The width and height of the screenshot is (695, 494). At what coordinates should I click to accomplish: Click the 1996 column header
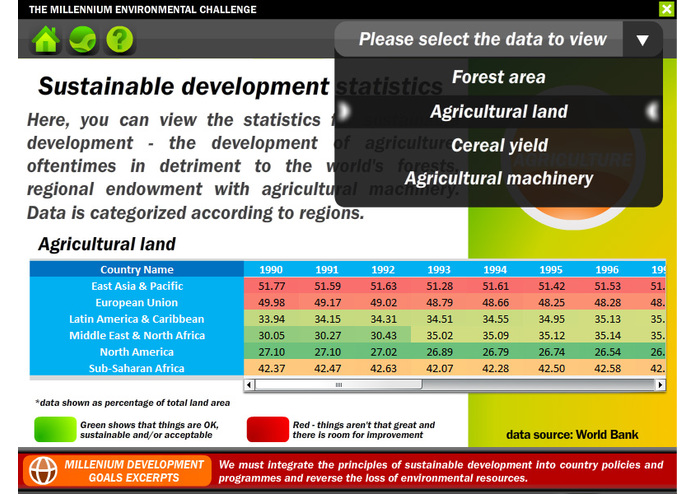[x=607, y=270]
